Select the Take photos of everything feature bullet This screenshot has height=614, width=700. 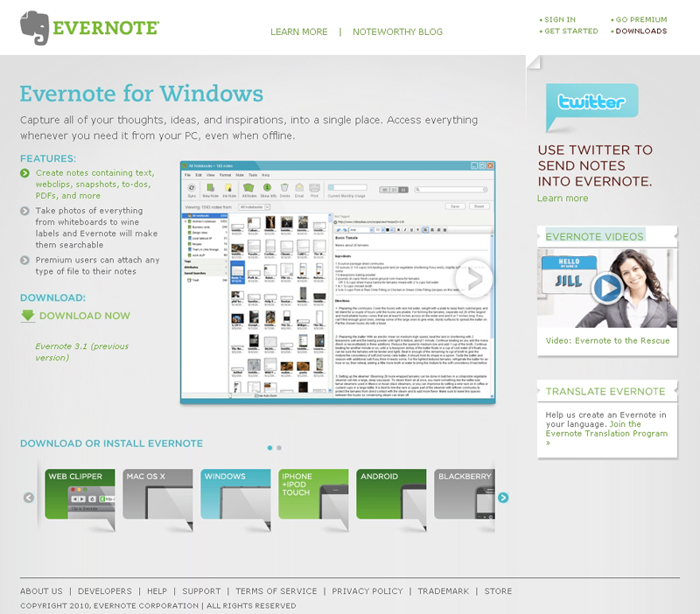[96, 227]
